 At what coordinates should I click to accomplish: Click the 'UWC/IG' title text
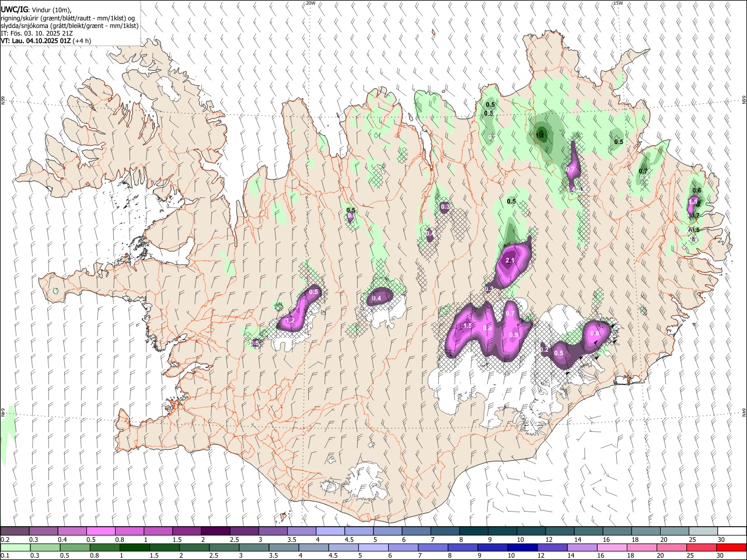click(x=14, y=9)
